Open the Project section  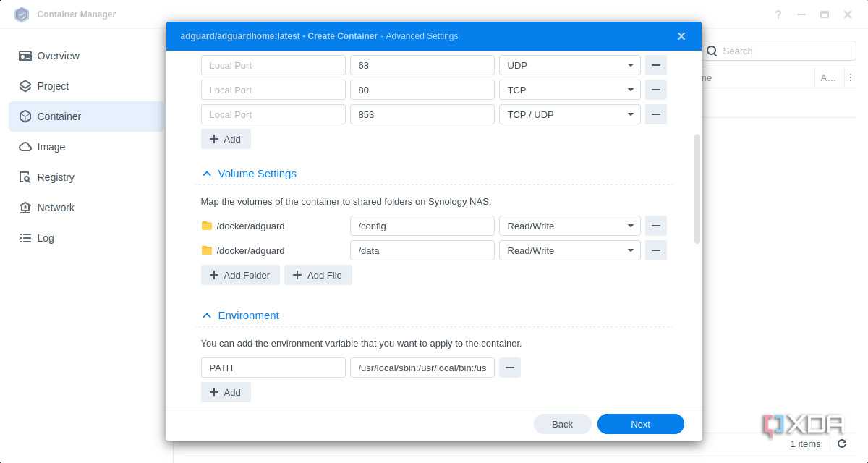point(87,86)
